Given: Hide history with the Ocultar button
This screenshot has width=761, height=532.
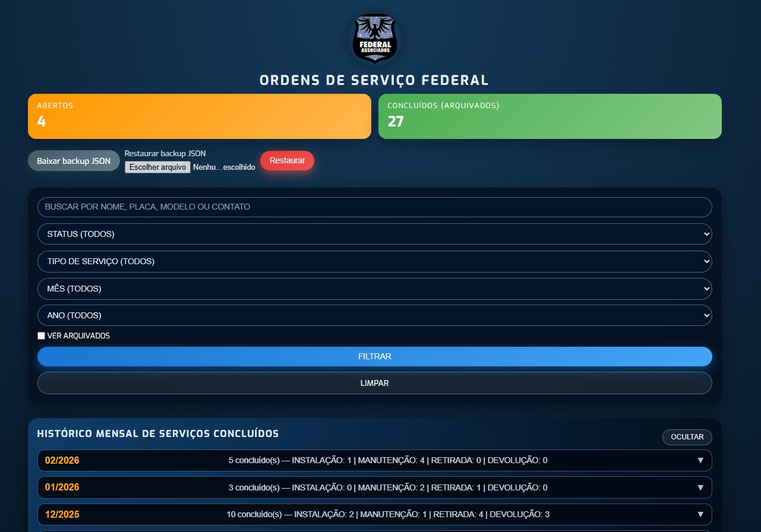Looking at the screenshot, I should pos(687,437).
